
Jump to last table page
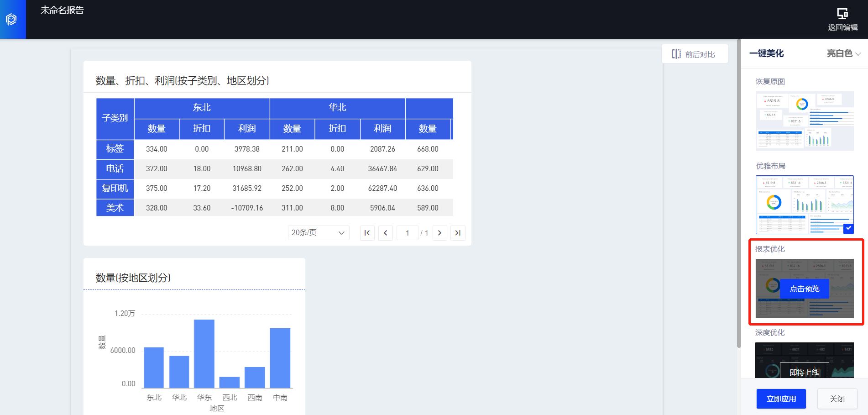click(x=458, y=233)
